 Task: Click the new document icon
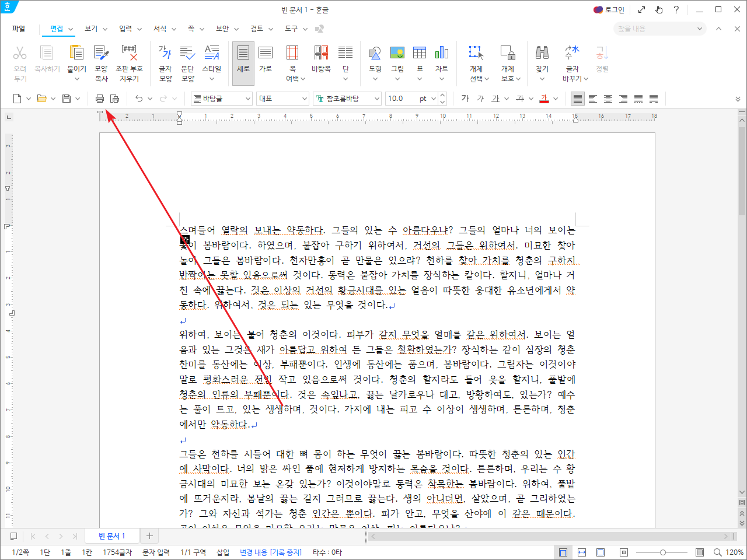pos(18,99)
